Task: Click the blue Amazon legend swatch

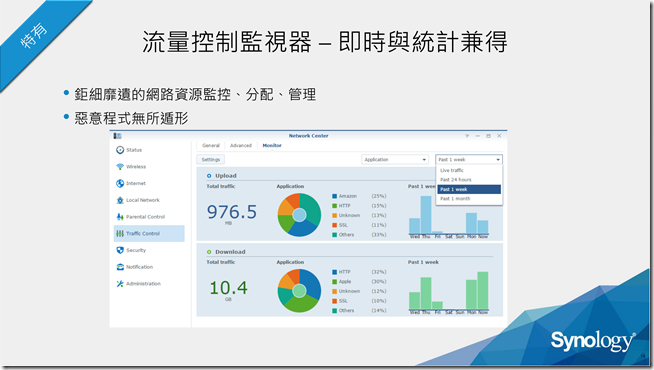Action: [x=335, y=196]
